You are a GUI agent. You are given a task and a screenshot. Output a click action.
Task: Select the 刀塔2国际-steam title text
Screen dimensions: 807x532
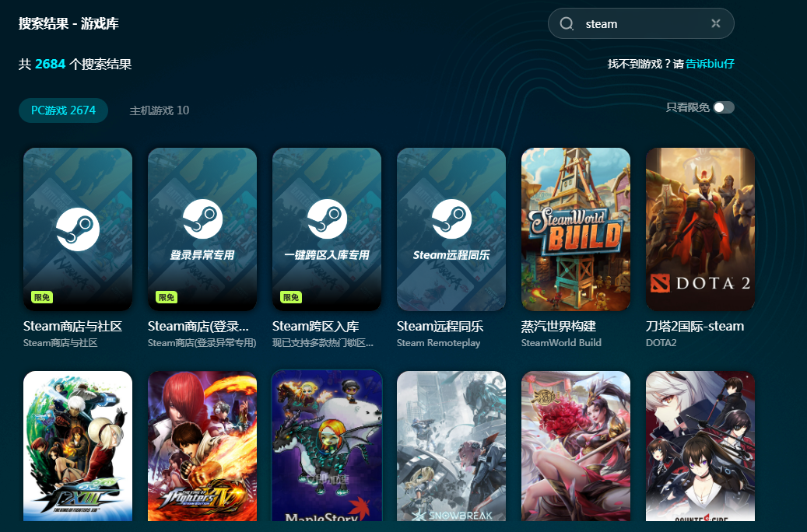point(695,326)
